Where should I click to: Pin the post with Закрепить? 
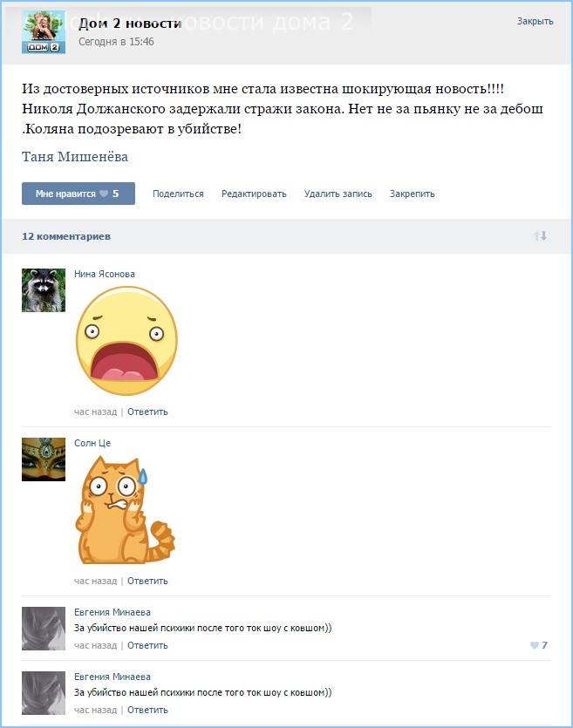point(413,194)
